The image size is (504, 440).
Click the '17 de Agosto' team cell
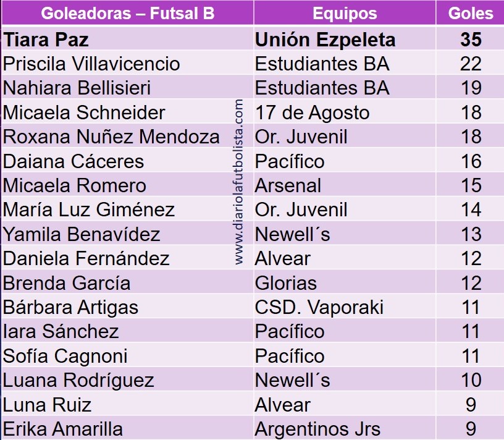point(312,112)
